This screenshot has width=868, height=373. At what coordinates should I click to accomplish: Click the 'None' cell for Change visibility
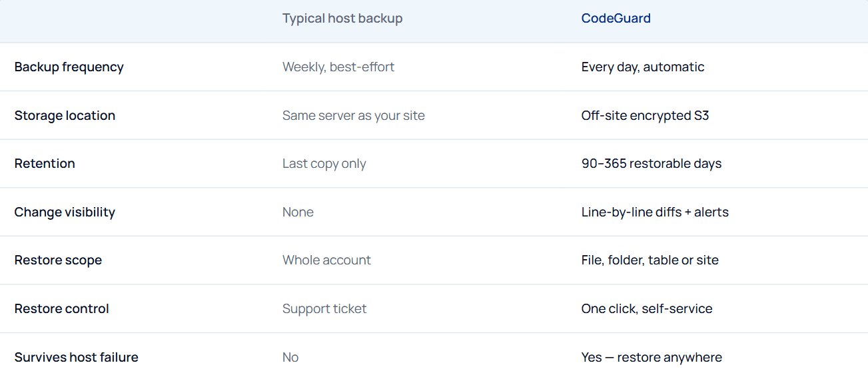(298, 212)
